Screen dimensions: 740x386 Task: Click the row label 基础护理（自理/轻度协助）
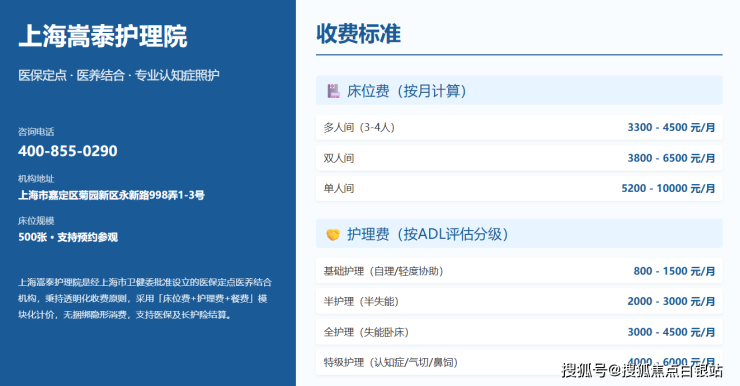(x=383, y=271)
